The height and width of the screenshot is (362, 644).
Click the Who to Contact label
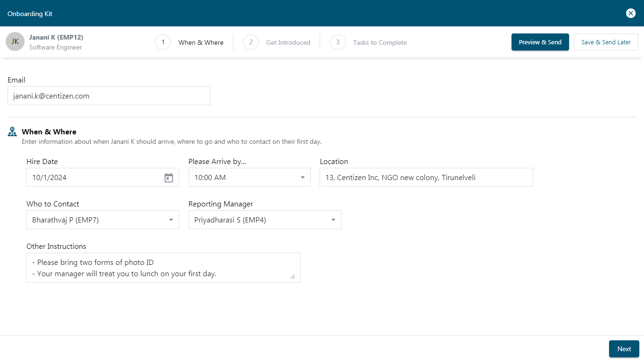pyautogui.click(x=53, y=204)
